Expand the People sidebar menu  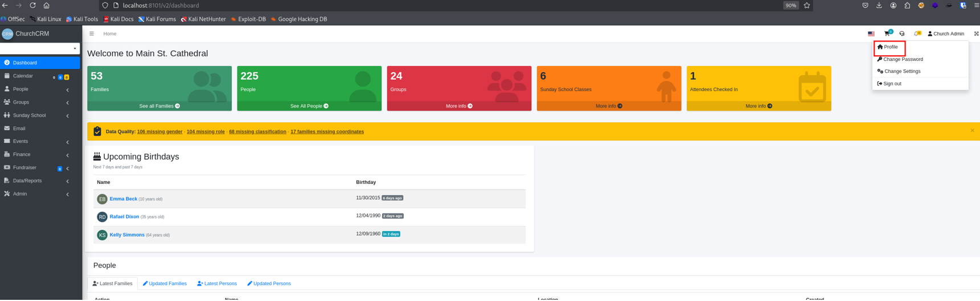[40, 89]
